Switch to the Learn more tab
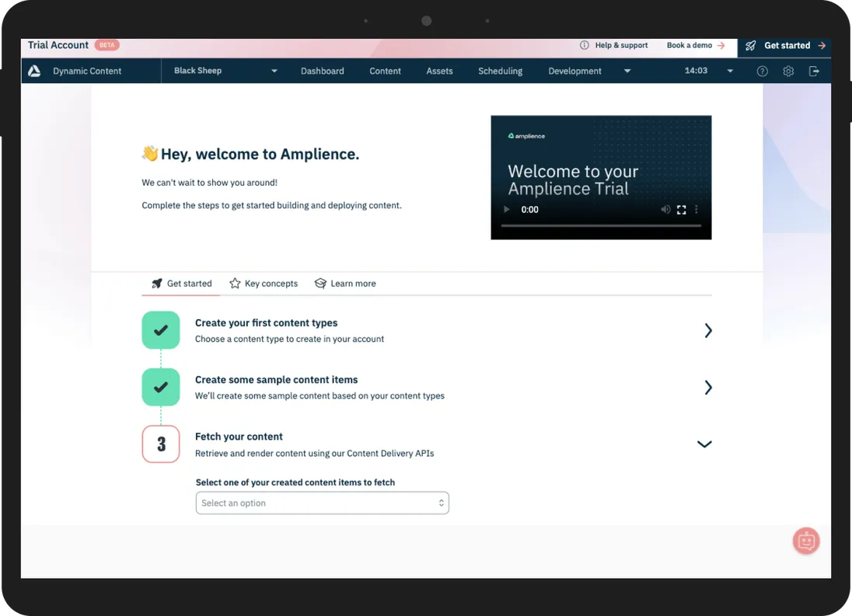852x616 pixels. click(x=345, y=284)
